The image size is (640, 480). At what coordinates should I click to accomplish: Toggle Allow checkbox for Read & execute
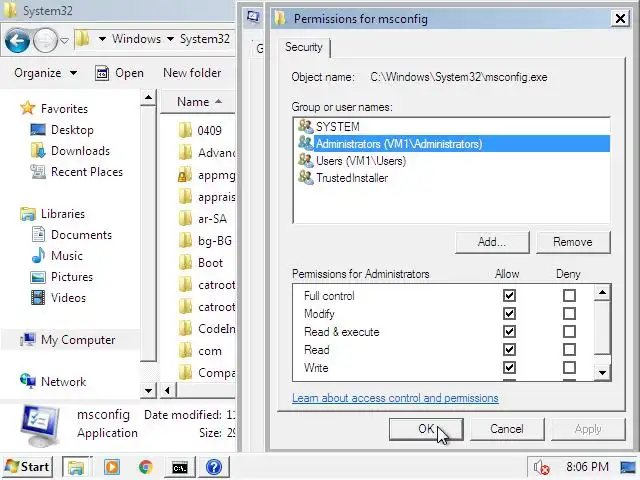509,331
